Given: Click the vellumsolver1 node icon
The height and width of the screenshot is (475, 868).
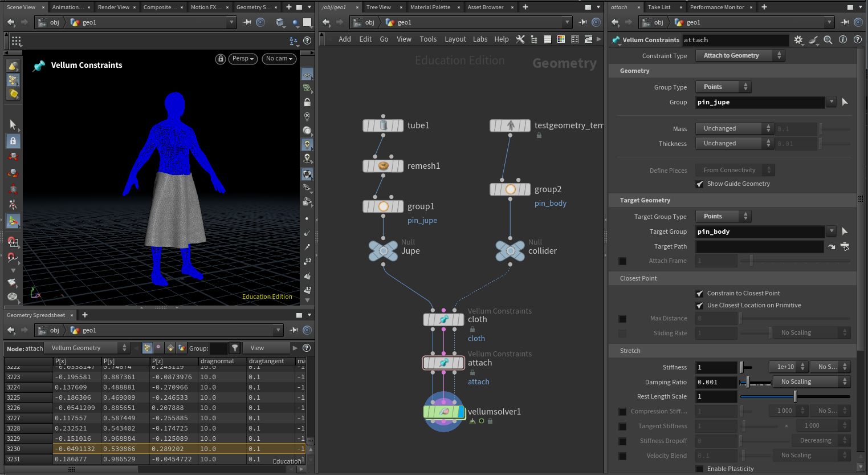Looking at the screenshot, I should [444, 412].
